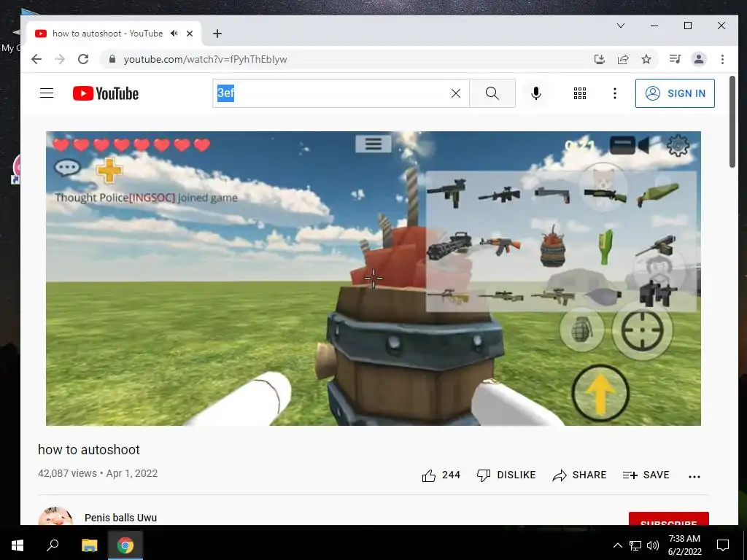Install the YouTube app from the toolbar
747x560 pixels.
[x=600, y=59]
